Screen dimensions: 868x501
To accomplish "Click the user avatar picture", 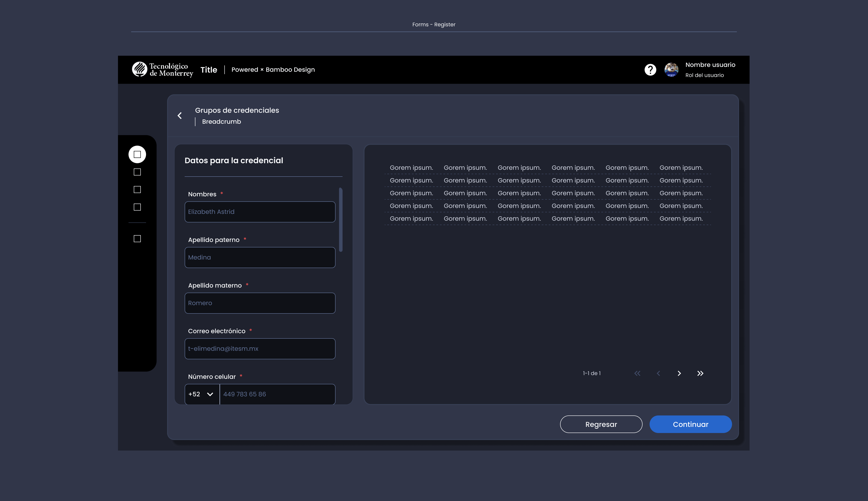I will [671, 70].
